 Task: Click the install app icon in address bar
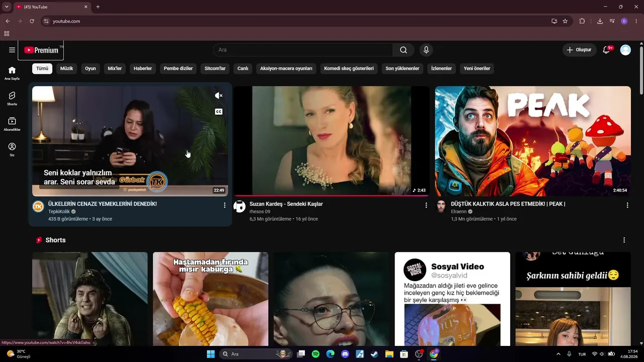click(x=554, y=21)
